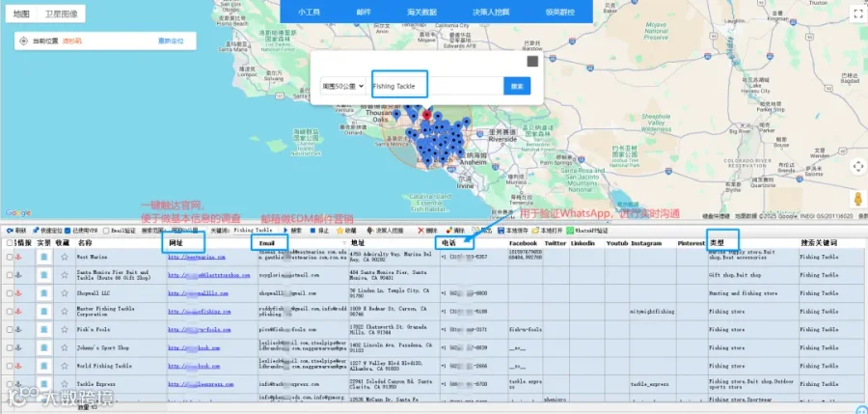Toggle the select-all checkbox in grid header
The image size is (868, 414).
(10, 243)
